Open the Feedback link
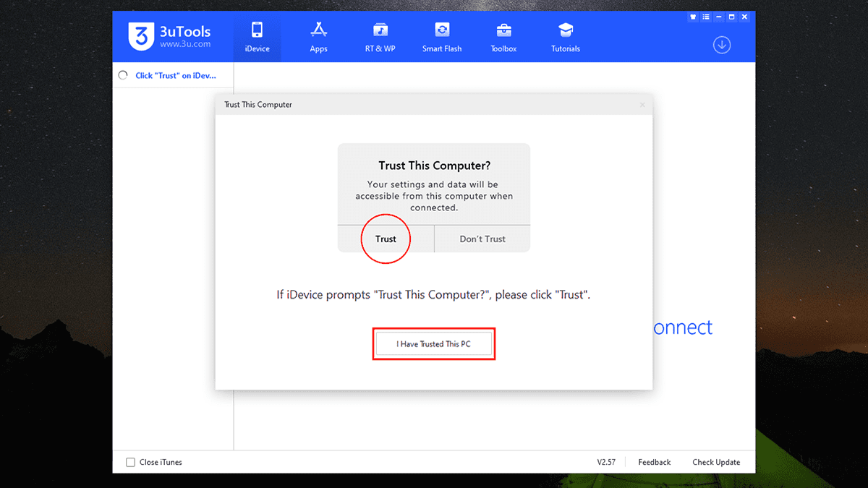Screen dimensions: 868x488 [653, 462]
